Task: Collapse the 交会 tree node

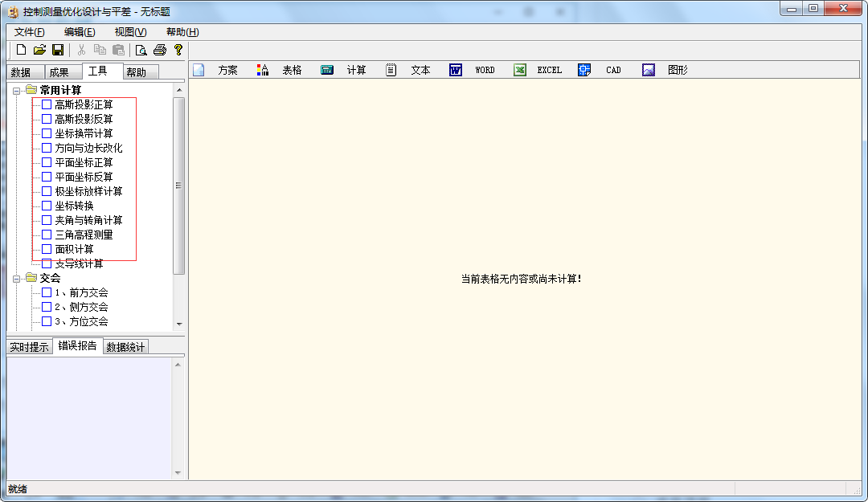Action: coord(16,278)
